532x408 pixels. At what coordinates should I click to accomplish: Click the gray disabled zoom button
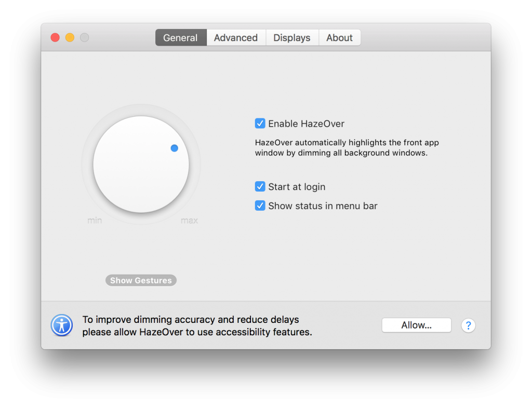84,37
